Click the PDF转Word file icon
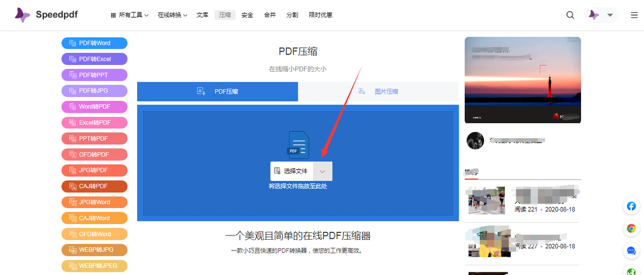 coord(73,43)
